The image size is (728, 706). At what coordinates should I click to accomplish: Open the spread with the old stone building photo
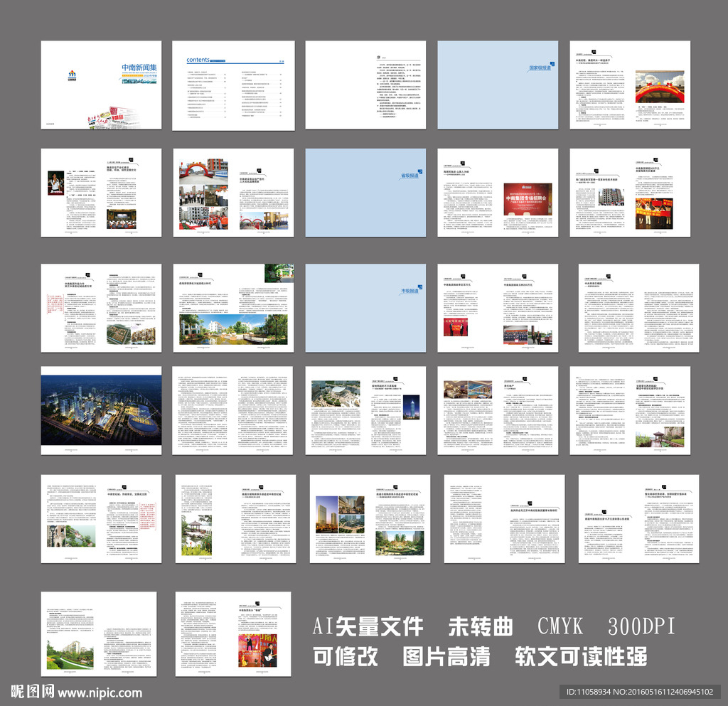point(101,519)
